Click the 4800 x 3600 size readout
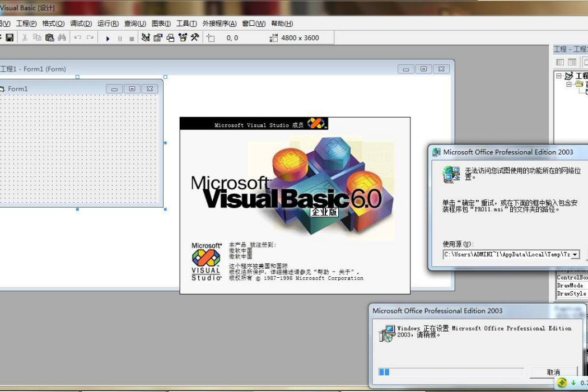The height and width of the screenshot is (392, 588). (300, 38)
